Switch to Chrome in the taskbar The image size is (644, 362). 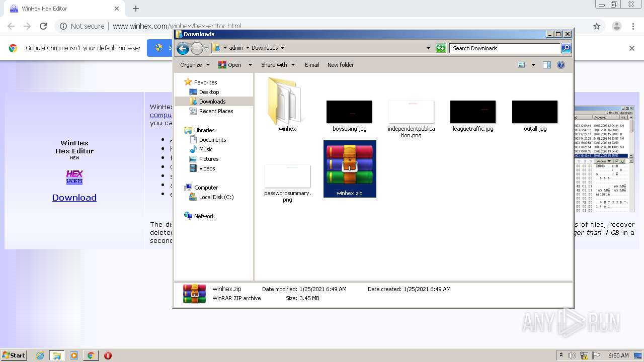point(91,355)
